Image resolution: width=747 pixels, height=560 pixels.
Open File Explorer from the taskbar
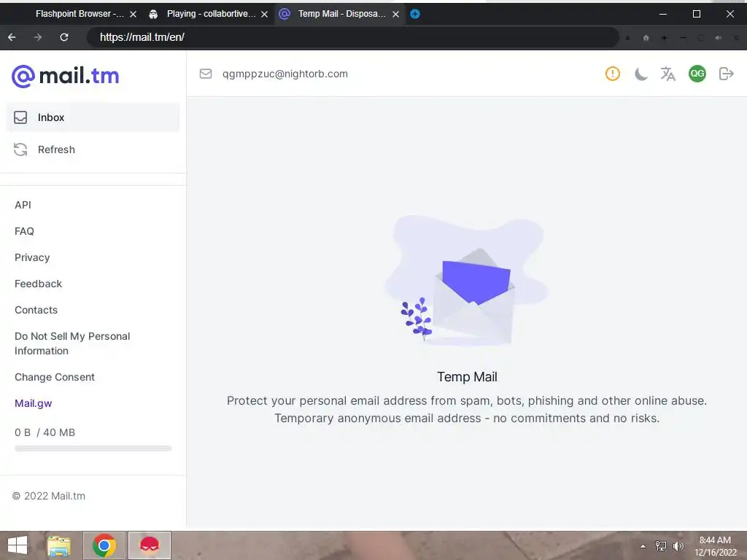(x=59, y=545)
